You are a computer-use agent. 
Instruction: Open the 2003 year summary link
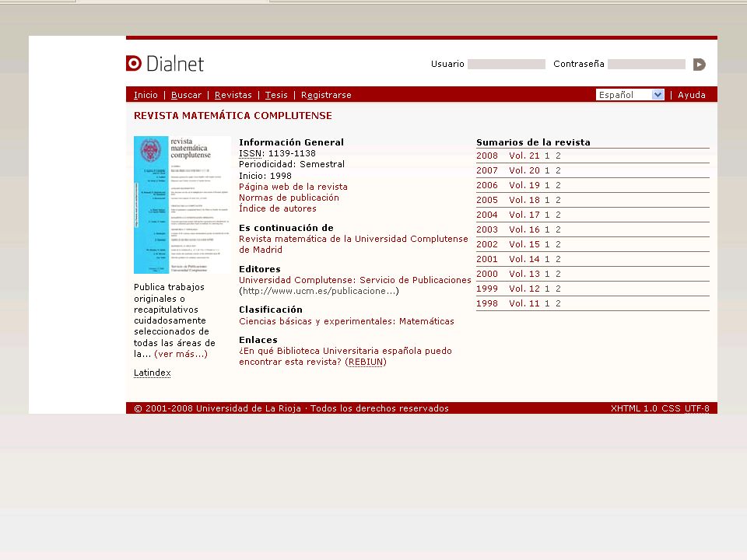(487, 229)
